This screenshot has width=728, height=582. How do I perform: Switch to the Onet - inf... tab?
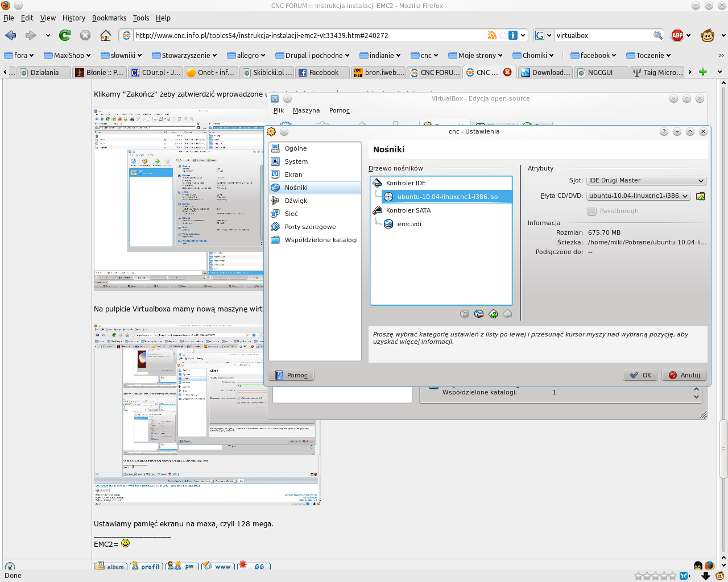(211, 72)
